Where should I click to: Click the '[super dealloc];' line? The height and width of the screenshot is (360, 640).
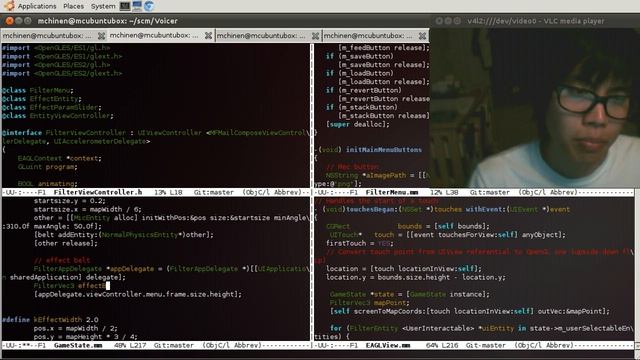tap(358, 124)
